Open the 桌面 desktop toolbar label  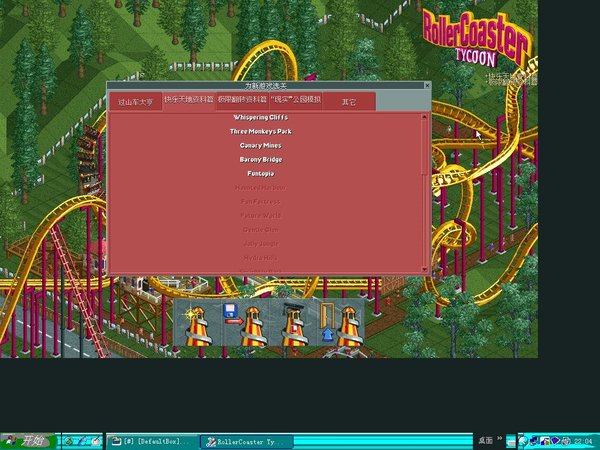485,440
